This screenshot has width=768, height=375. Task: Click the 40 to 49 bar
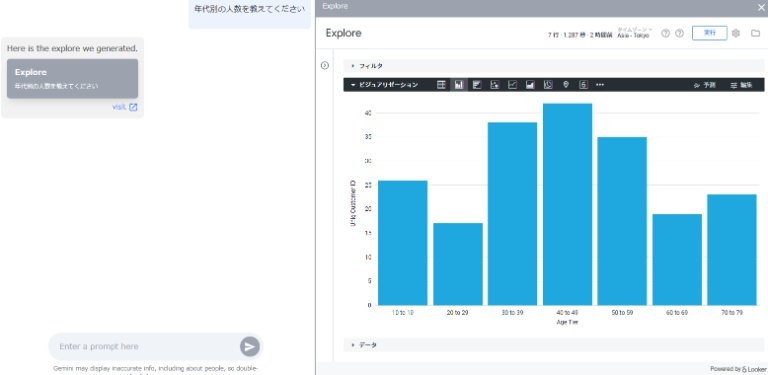point(567,204)
